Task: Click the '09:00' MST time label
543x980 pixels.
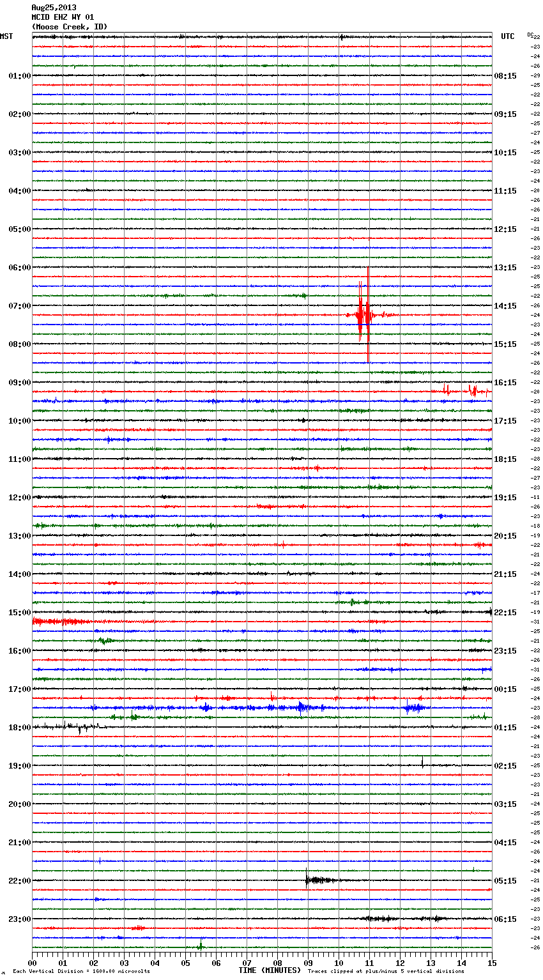Action: click(20, 383)
